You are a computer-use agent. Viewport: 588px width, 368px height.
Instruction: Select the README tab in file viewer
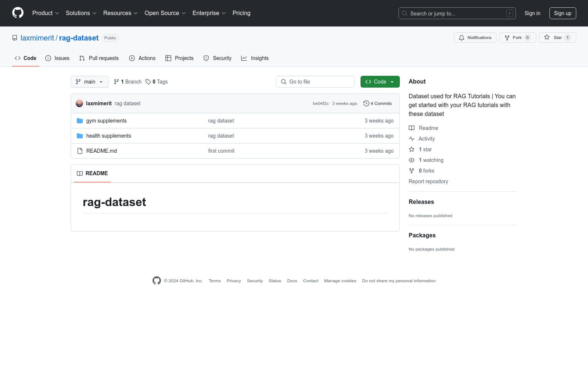click(x=92, y=173)
